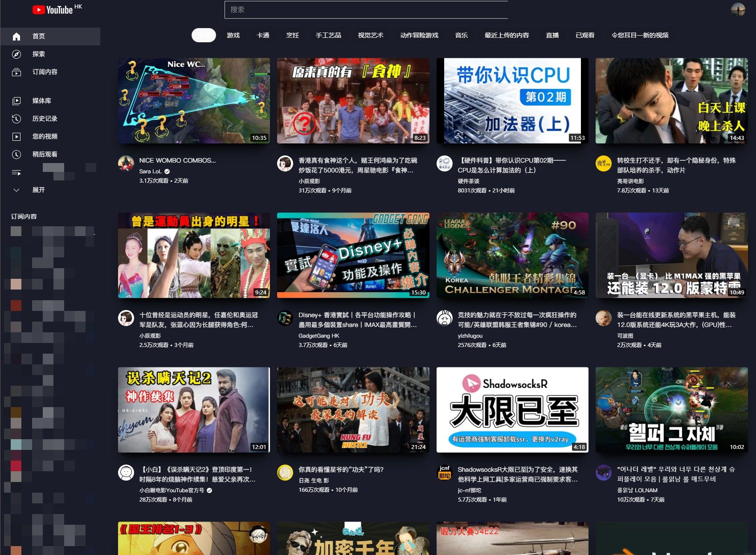Select the 视觉艺术 filter chip
This screenshot has height=555, width=756.
[371, 35]
